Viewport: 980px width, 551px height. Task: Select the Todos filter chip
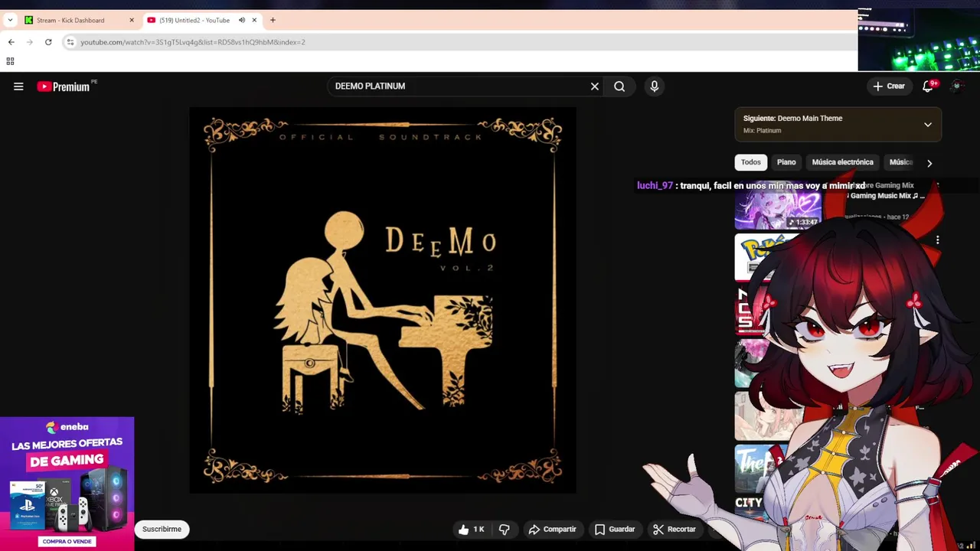pos(751,162)
